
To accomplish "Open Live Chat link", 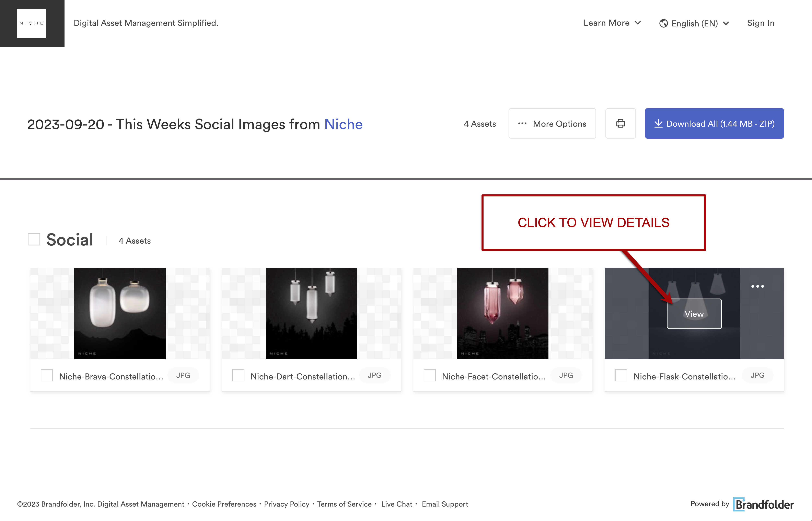I will 397,504.
